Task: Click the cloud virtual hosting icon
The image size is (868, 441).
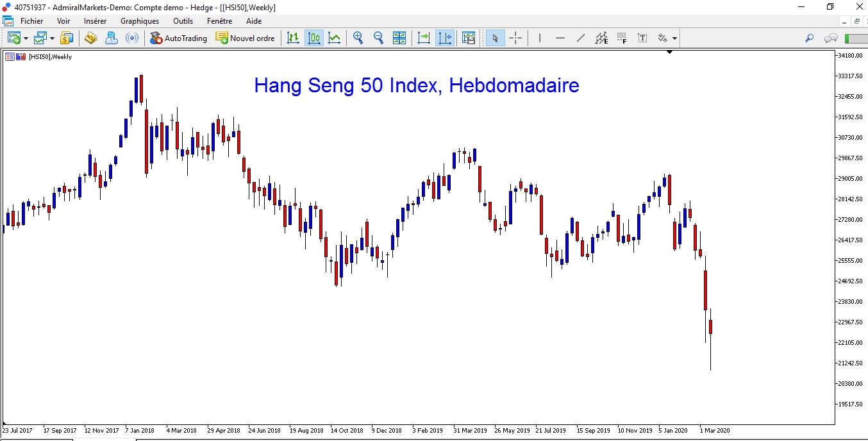Action: pyautogui.click(x=111, y=38)
